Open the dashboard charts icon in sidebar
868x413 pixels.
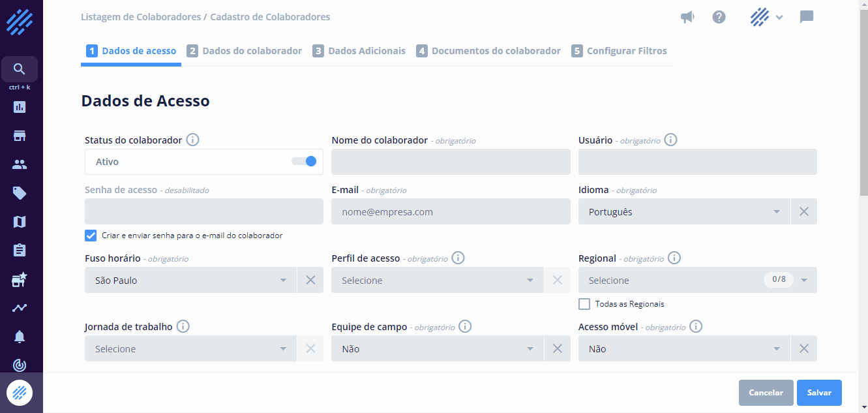click(19, 106)
